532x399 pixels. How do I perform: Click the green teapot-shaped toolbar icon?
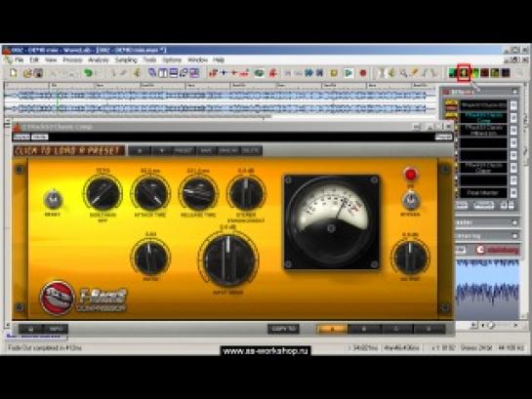259,73
